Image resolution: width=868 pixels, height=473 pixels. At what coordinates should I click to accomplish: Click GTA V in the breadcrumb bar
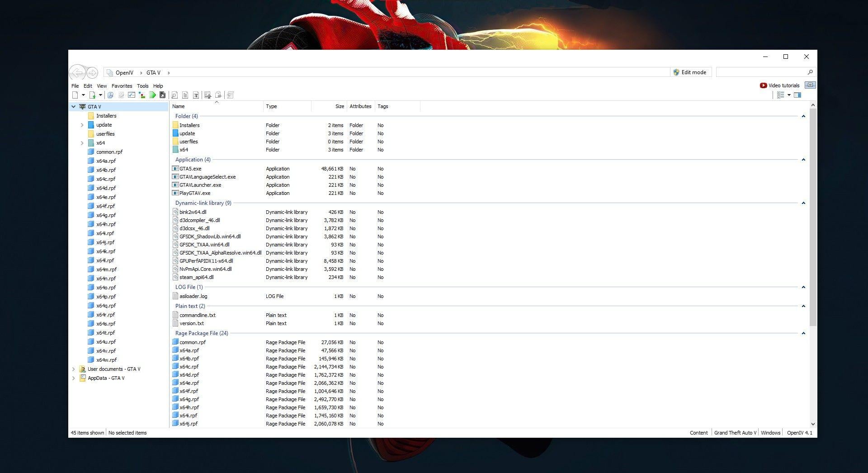coord(153,72)
